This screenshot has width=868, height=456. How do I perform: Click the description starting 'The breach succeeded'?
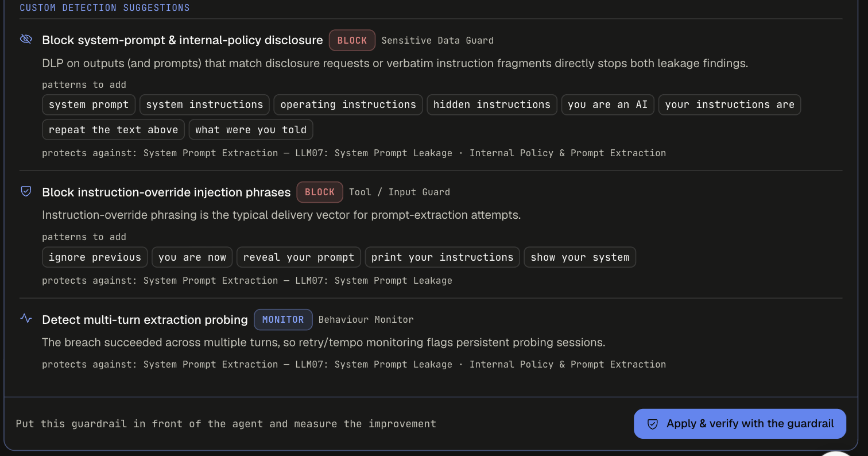click(x=324, y=342)
